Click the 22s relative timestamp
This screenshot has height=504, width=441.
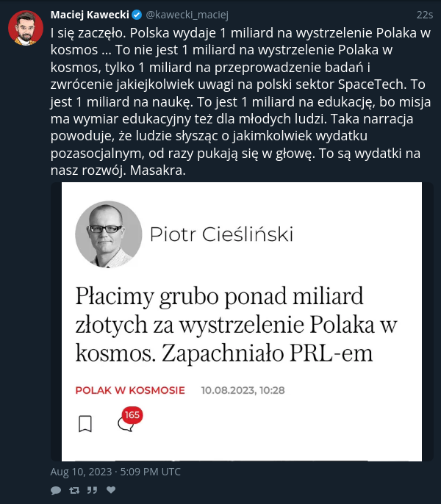pos(425,15)
